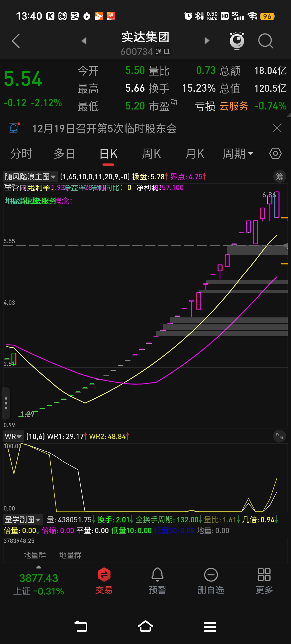Switch to 分时 chart tab

click(x=21, y=154)
